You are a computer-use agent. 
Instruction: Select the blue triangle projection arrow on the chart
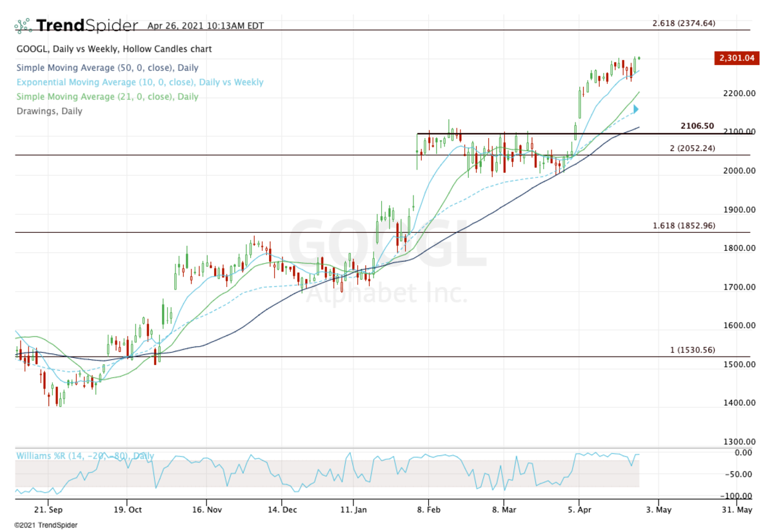pyautogui.click(x=634, y=109)
